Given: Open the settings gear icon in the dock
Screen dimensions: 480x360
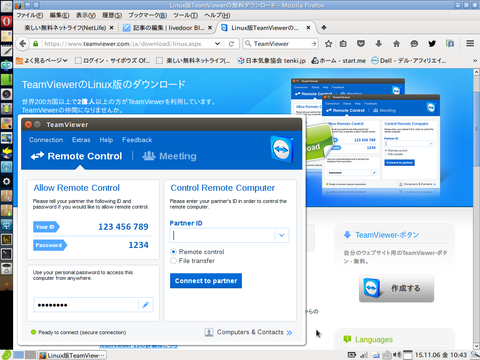Looking at the screenshot, I should click(x=6, y=181).
